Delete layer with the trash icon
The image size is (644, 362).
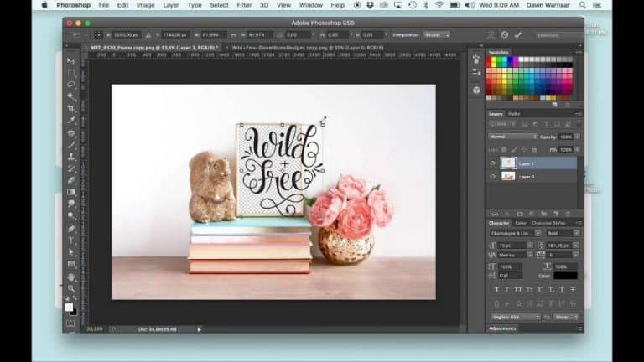click(568, 215)
